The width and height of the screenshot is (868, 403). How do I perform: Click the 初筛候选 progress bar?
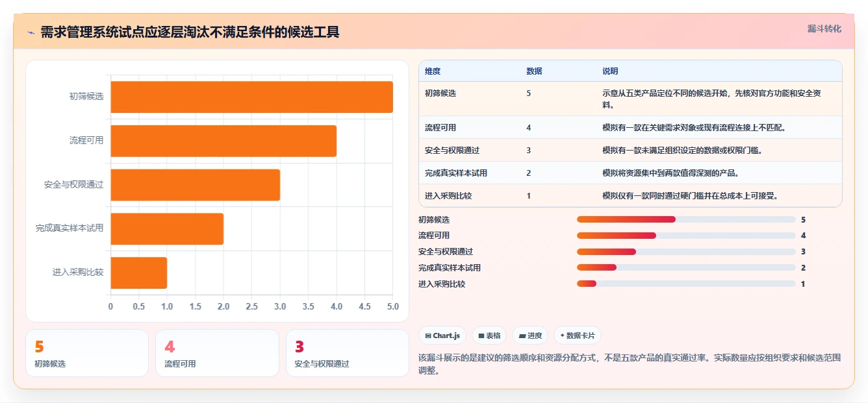[686, 219]
